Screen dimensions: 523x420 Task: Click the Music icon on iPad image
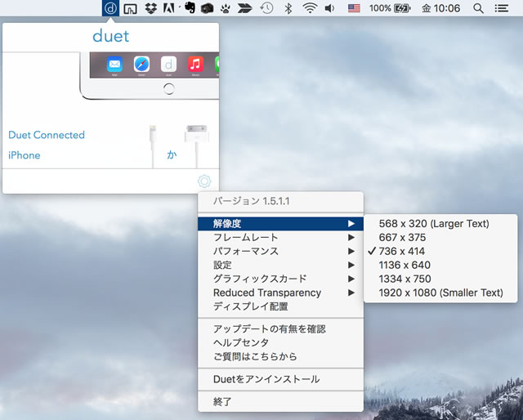[x=196, y=65]
